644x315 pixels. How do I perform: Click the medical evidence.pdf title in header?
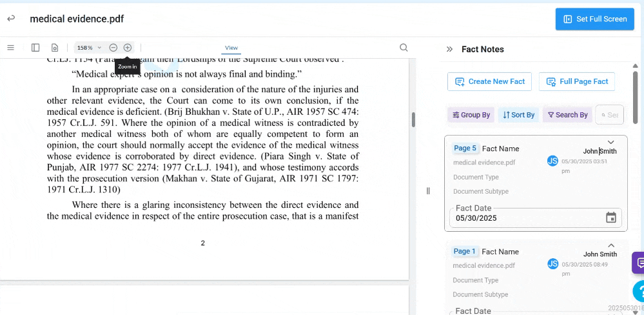pyautogui.click(x=77, y=19)
